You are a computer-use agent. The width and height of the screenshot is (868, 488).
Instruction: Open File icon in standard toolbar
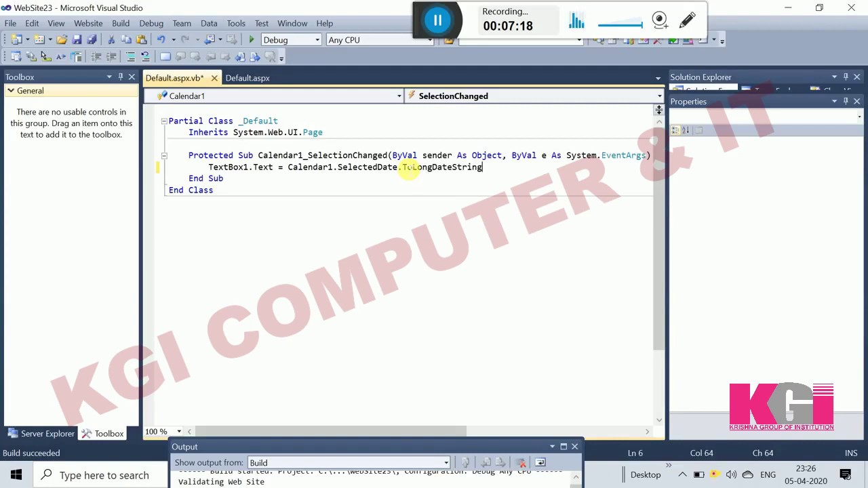tap(62, 40)
